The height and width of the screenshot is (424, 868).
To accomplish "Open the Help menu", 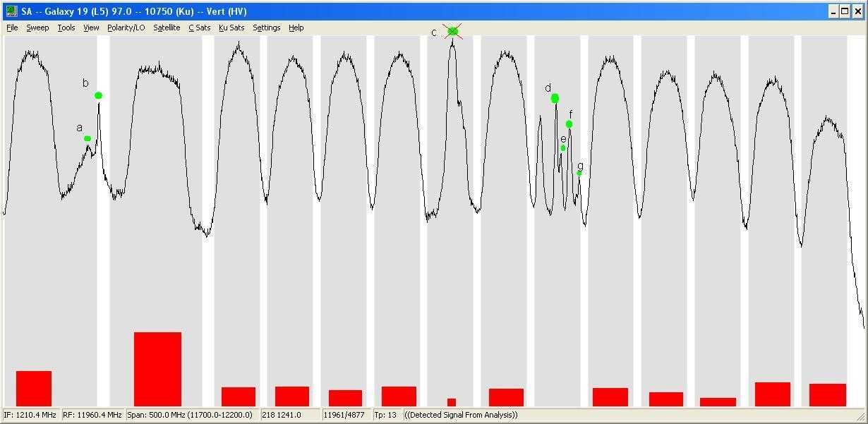I will (x=296, y=28).
